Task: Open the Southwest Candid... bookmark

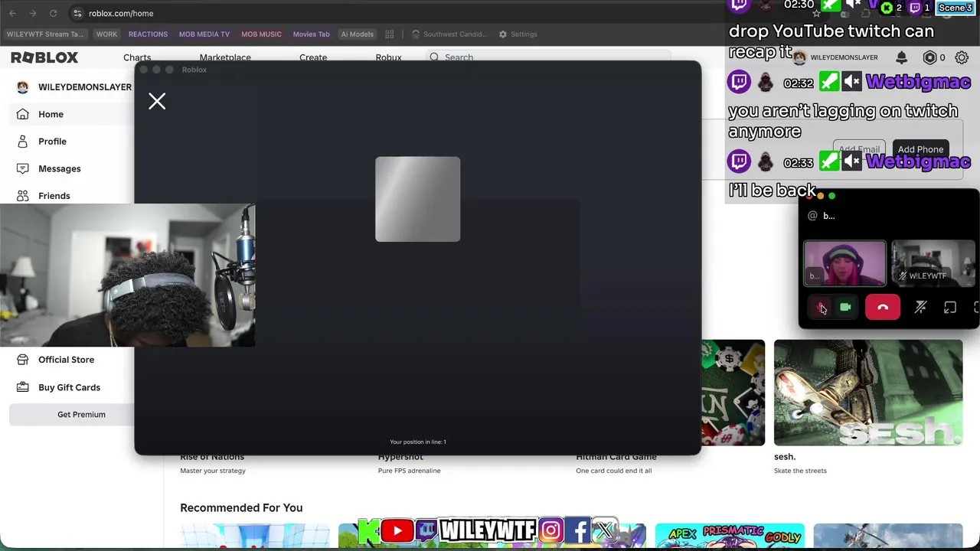Action: [x=449, y=34]
